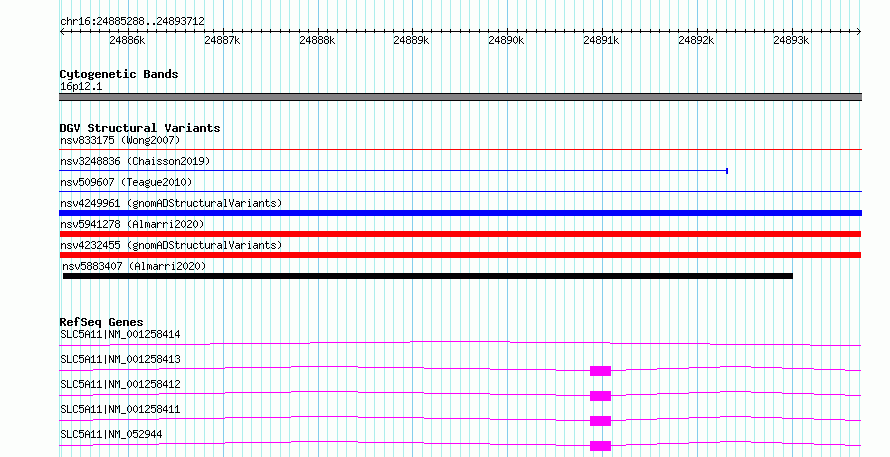This screenshot has height=457, width=890.
Task: Click the Cytogenetic Bands track title
Action: [x=119, y=74]
